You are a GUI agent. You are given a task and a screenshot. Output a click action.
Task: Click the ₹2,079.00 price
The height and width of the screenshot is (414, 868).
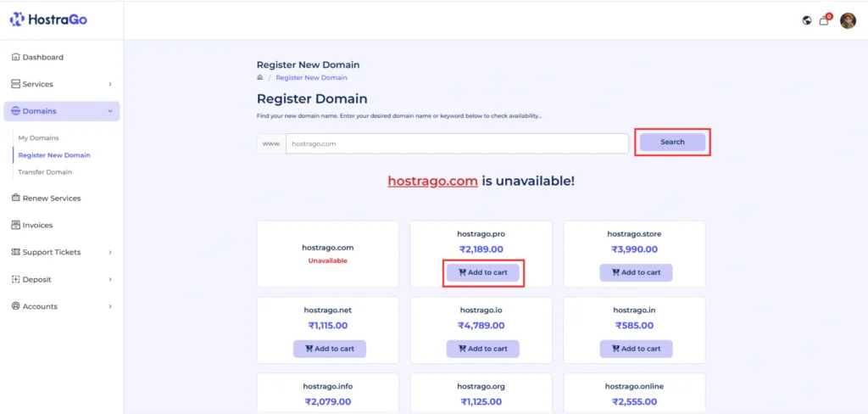pos(328,402)
